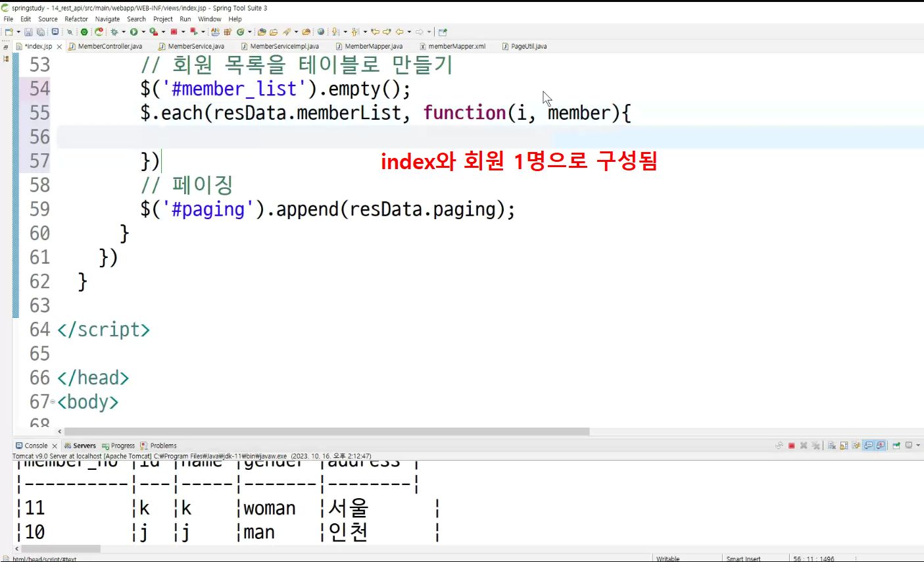Click the Save All toolbar icon
924x562 pixels.
40,32
